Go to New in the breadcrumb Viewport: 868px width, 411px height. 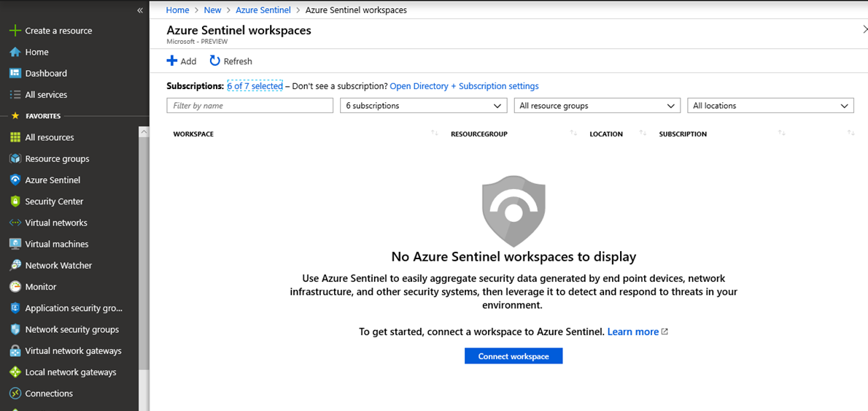pyautogui.click(x=212, y=10)
